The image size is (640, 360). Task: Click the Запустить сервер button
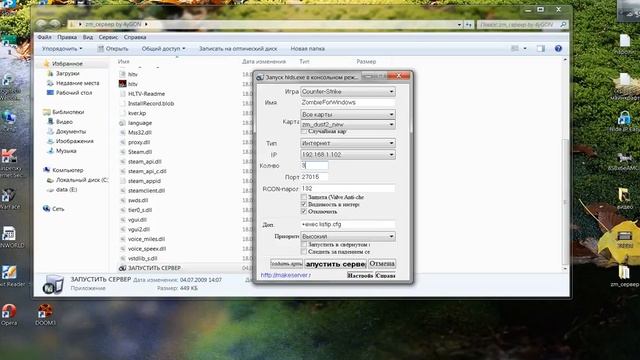coord(335,264)
